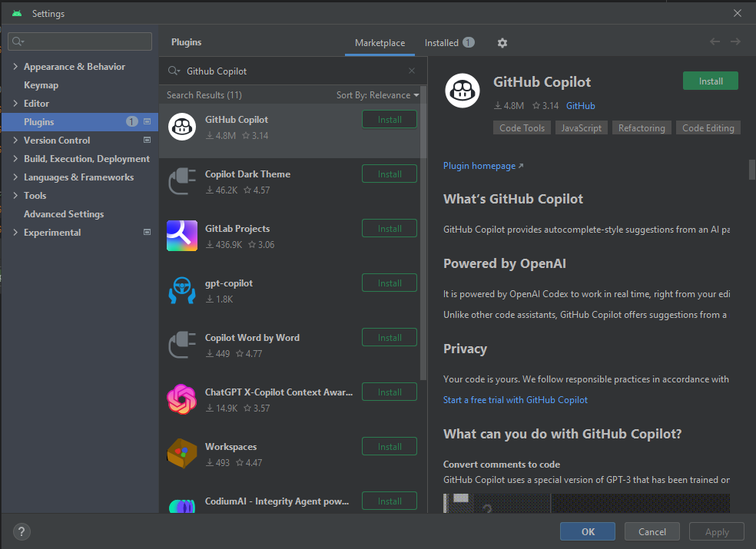The image size is (756, 549).
Task: Click the Installed tab count badge
Action: (468, 42)
